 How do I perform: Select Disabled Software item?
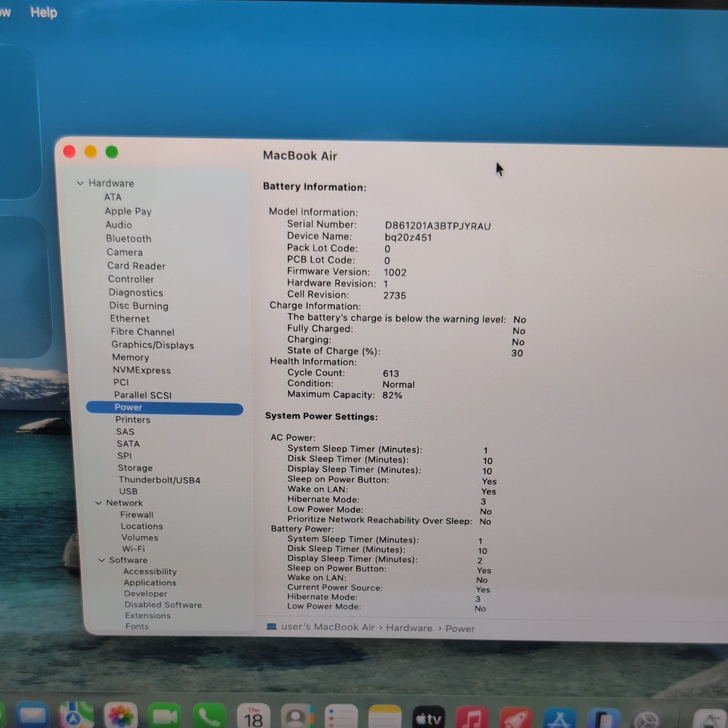[163, 605]
